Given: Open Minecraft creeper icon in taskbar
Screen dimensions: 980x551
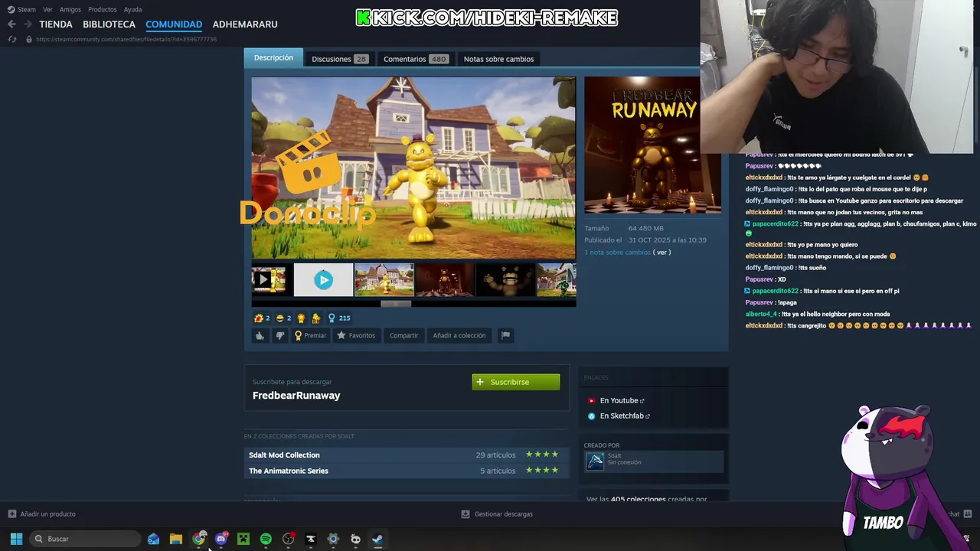Looking at the screenshot, I should click(243, 539).
